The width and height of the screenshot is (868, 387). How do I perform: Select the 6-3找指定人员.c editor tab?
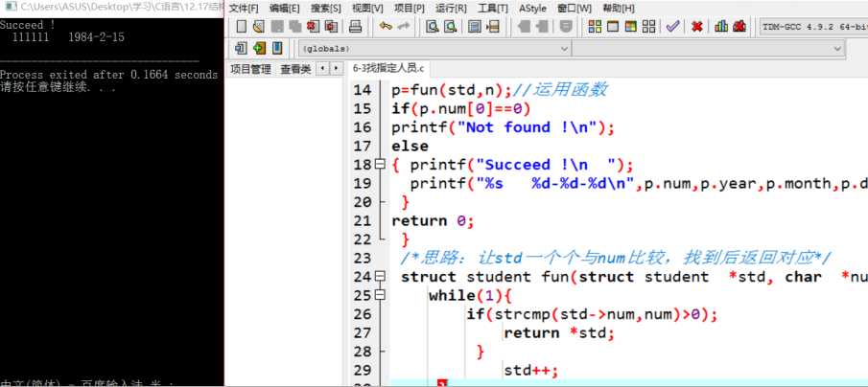[388, 69]
